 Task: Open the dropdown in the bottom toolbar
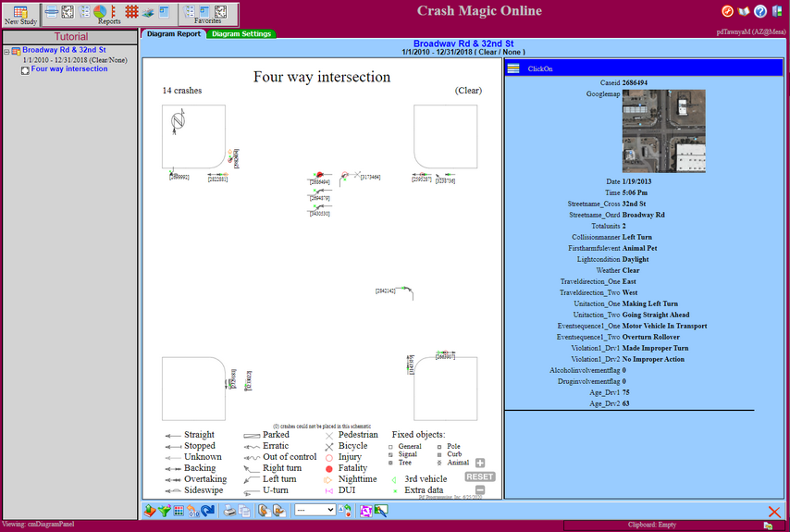tap(315, 510)
